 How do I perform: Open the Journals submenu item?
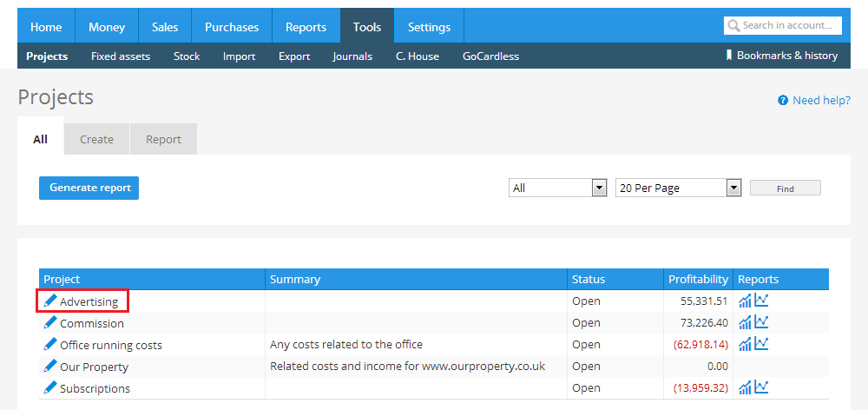(x=352, y=56)
